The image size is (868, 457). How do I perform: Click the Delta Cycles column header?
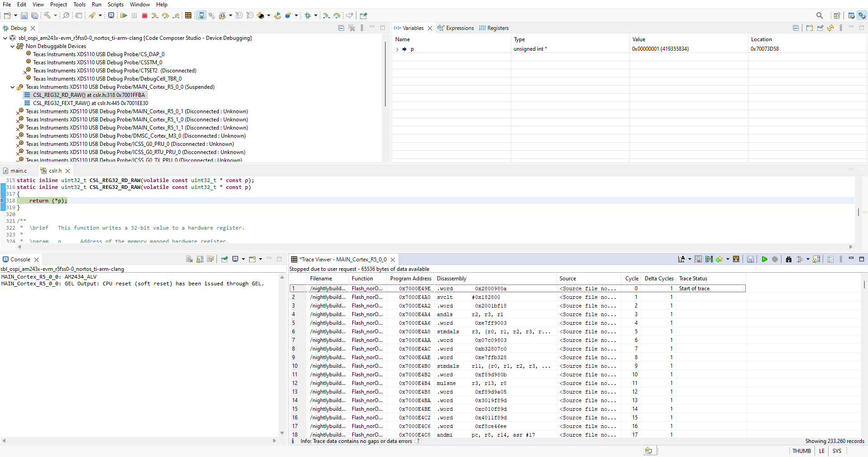659,279
